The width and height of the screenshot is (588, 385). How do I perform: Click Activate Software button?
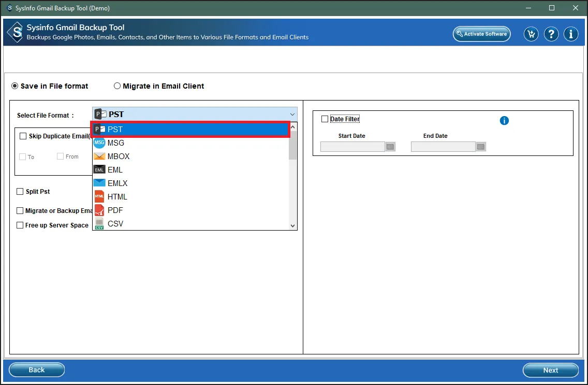481,34
